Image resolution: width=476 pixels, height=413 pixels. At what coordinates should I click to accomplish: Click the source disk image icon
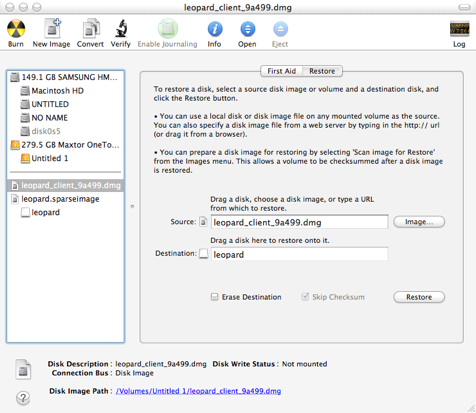pos(203,222)
